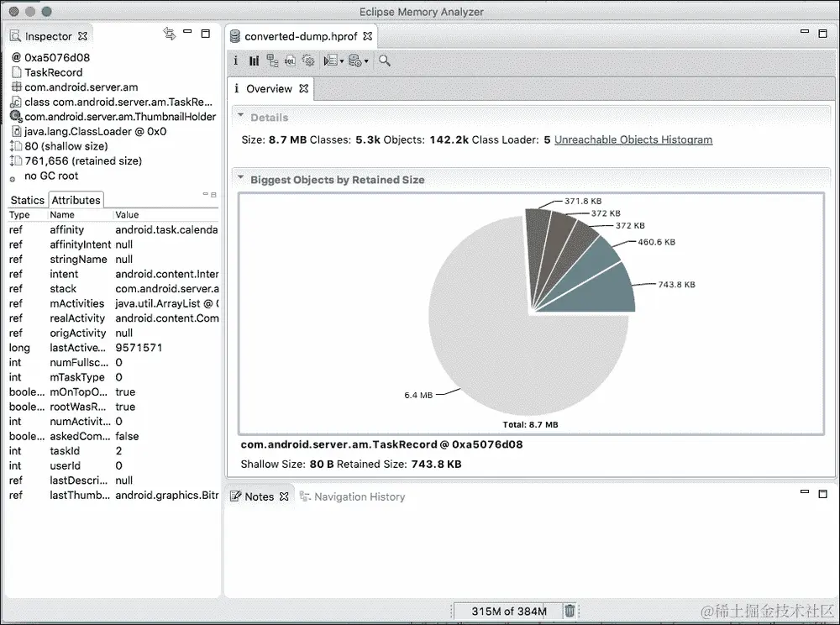Switch to the Statics tab

(x=28, y=200)
